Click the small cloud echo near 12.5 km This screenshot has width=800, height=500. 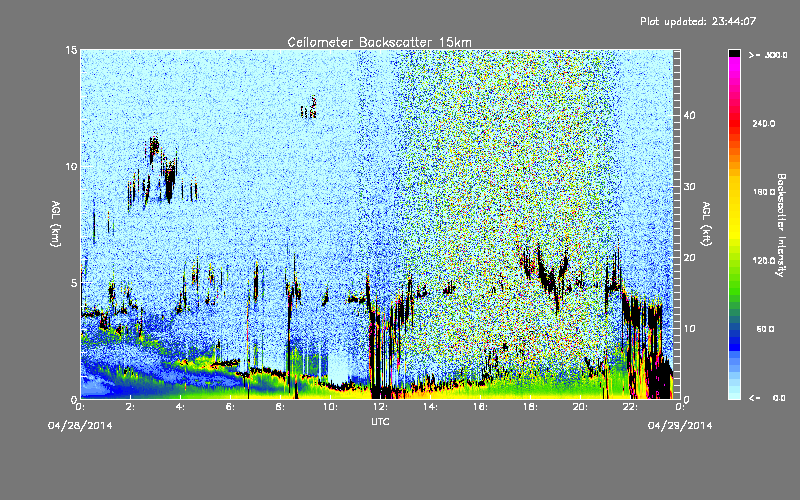point(309,108)
